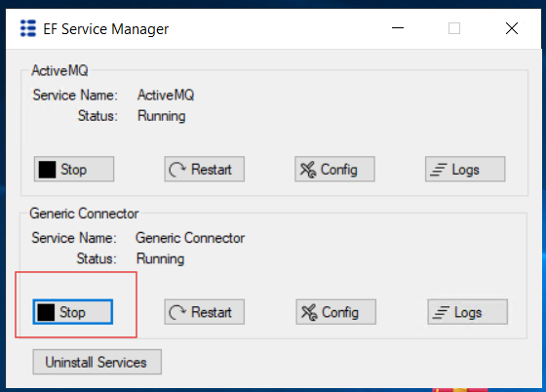Restart the Generic Connector service

[205, 312]
